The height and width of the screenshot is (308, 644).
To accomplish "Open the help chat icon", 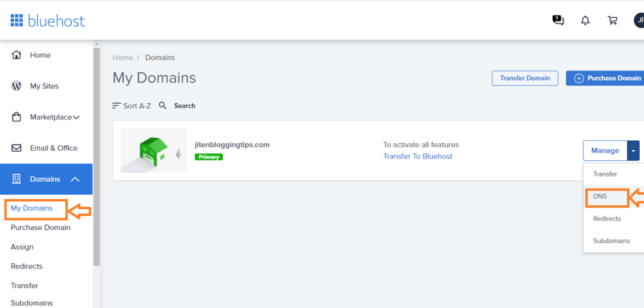I will tap(558, 20).
